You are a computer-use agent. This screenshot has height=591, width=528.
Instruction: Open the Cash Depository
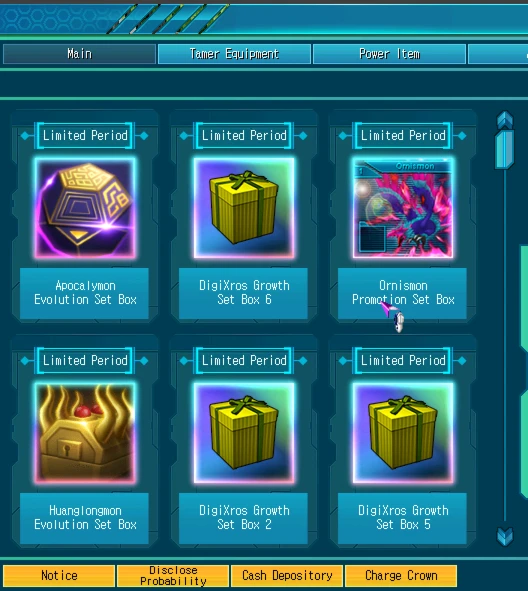pyautogui.click(x=287, y=576)
